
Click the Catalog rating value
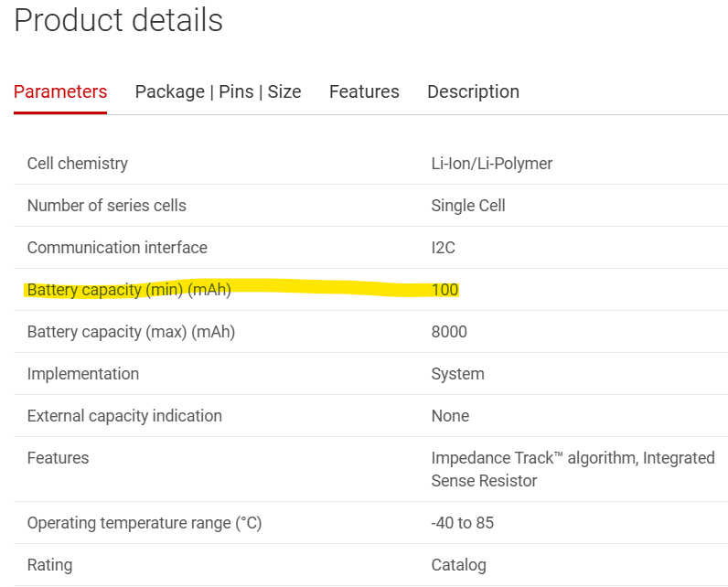[x=459, y=565]
